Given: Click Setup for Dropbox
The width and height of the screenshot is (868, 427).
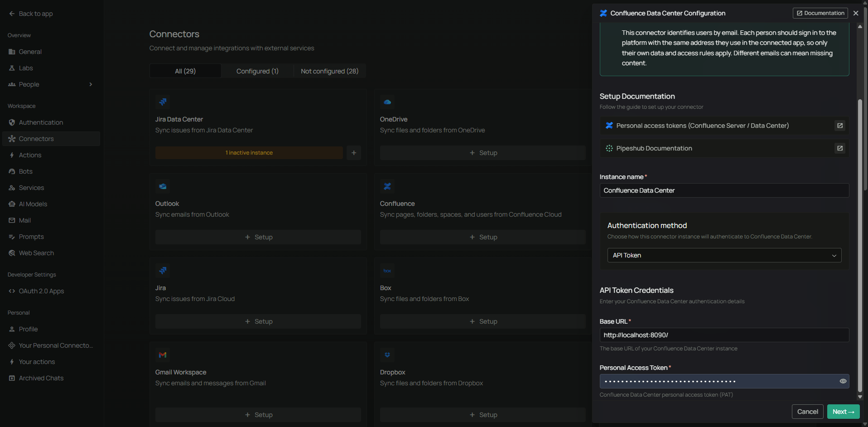Looking at the screenshot, I should pos(483,415).
